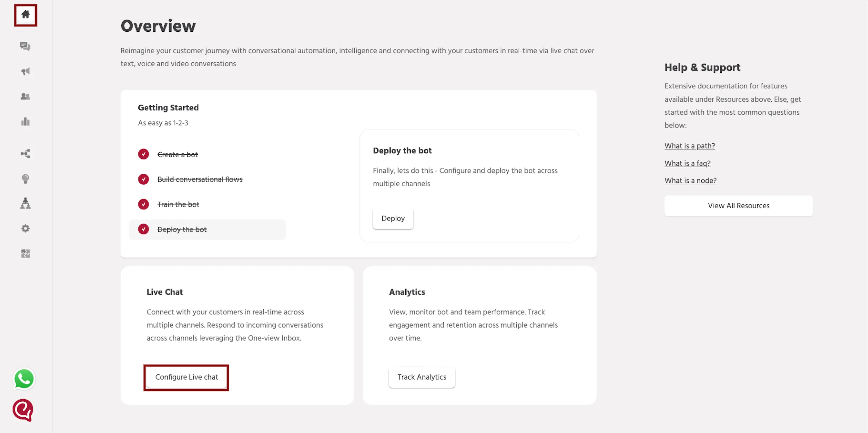Click Configure Live chat button
The width and height of the screenshot is (868, 433).
pyautogui.click(x=186, y=377)
